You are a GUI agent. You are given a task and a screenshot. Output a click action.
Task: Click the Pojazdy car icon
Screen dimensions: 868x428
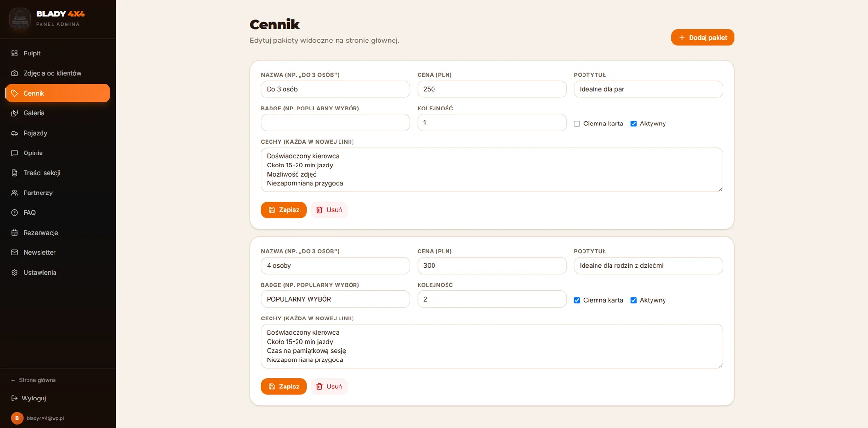click(x=14, y=133)
